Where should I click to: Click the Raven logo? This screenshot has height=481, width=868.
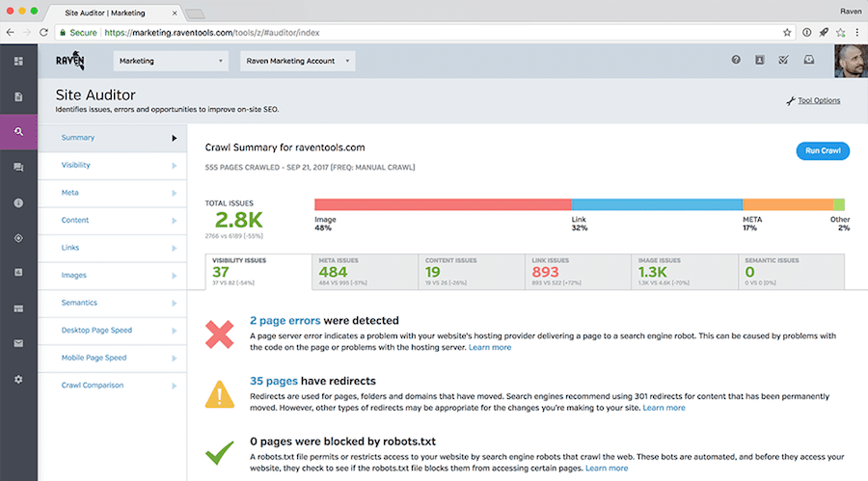[70, 61]
